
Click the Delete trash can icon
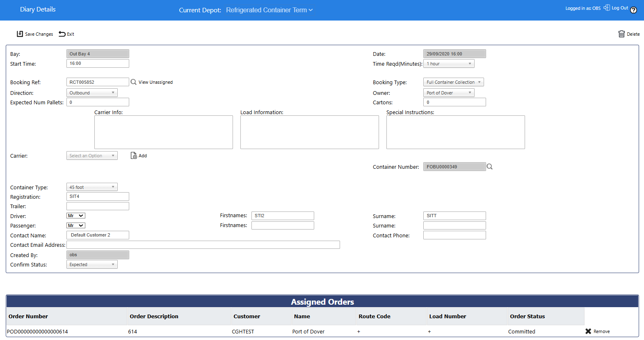621,34
